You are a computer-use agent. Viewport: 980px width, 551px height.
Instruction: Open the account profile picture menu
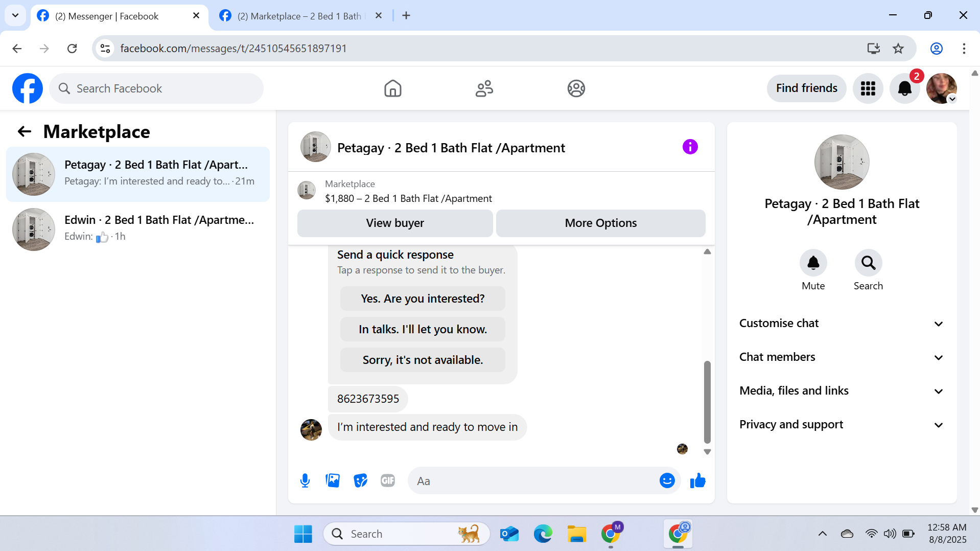(x=941, y=88)
